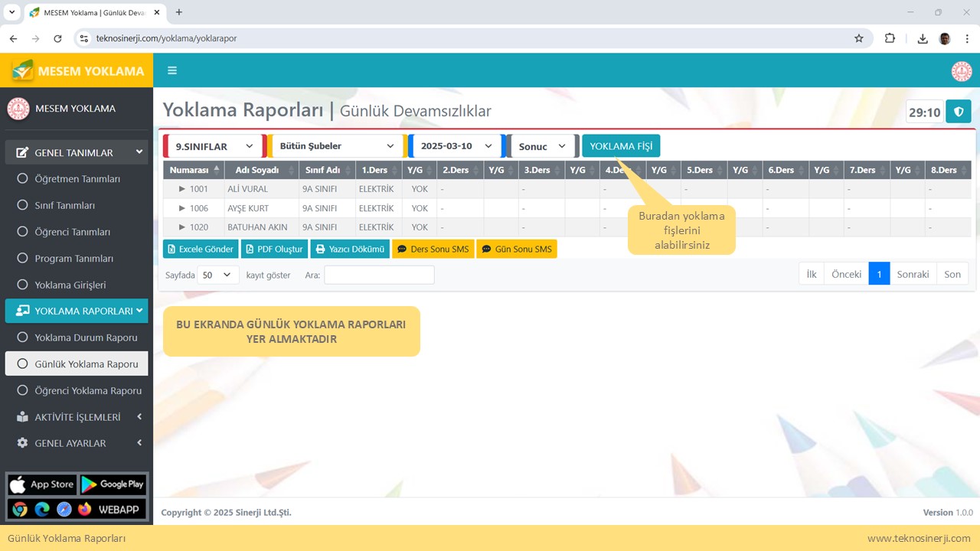
Task: Toggle the hamburger sidebar menu icon
Action: (x=172, y=70)
